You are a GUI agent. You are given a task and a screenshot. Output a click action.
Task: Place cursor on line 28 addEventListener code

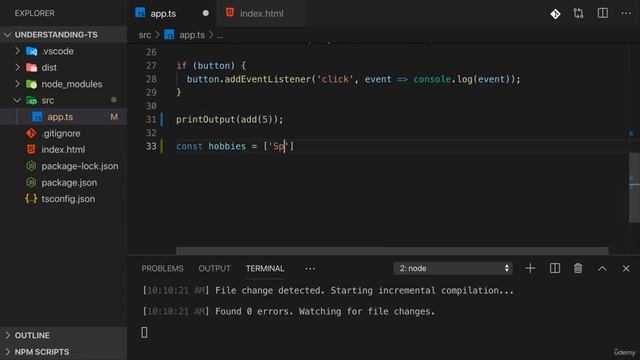353,79
